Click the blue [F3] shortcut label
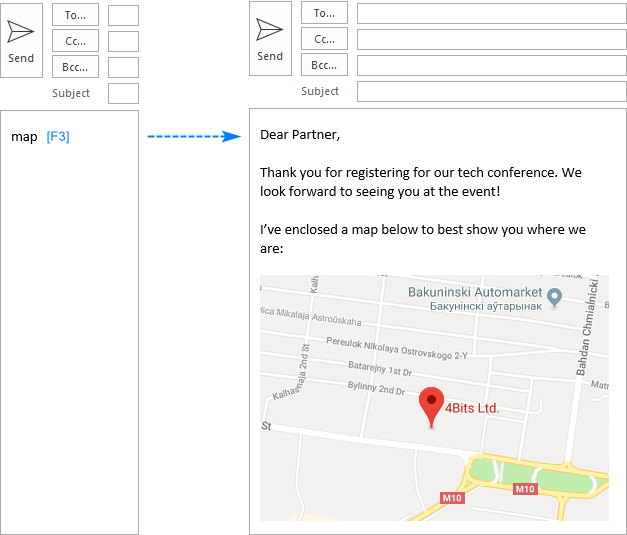627x535 pixels. 58,137
